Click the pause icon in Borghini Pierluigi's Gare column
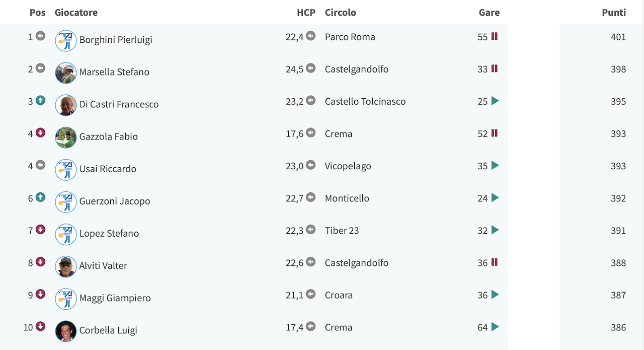 (495, 36)
